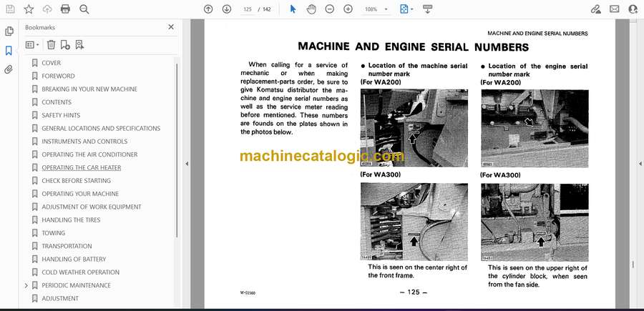Viewport: 644px width, 311px height.
Task: Open OPERATING YOUR MACHINE bookmark
Action: coord(80,194)
